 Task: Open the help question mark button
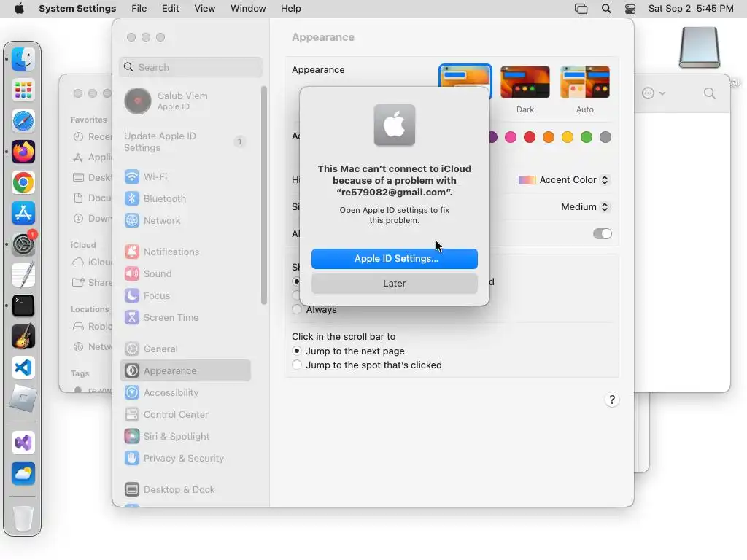pyautogui.click(x=612, y=400)
